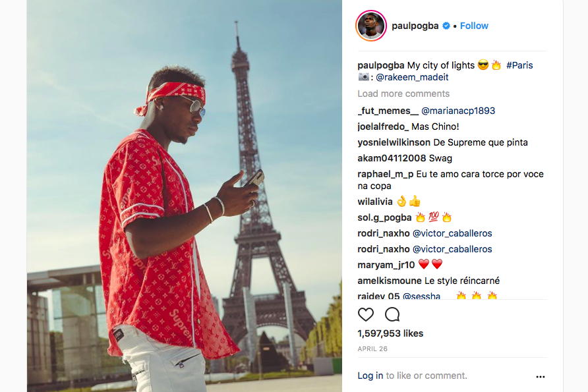This screenshot has height=392, width=588.
Task: Open the @marianacp1893 mention
Action: pyautogui.click(x=458, y=111)
